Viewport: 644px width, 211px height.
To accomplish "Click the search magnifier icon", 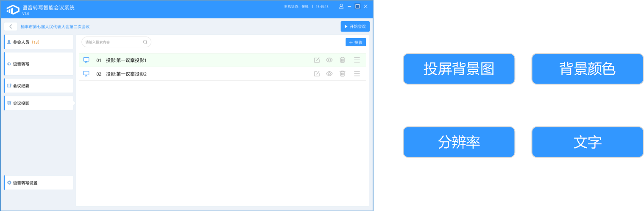I will pyautogui.click(x=145, y=42).
